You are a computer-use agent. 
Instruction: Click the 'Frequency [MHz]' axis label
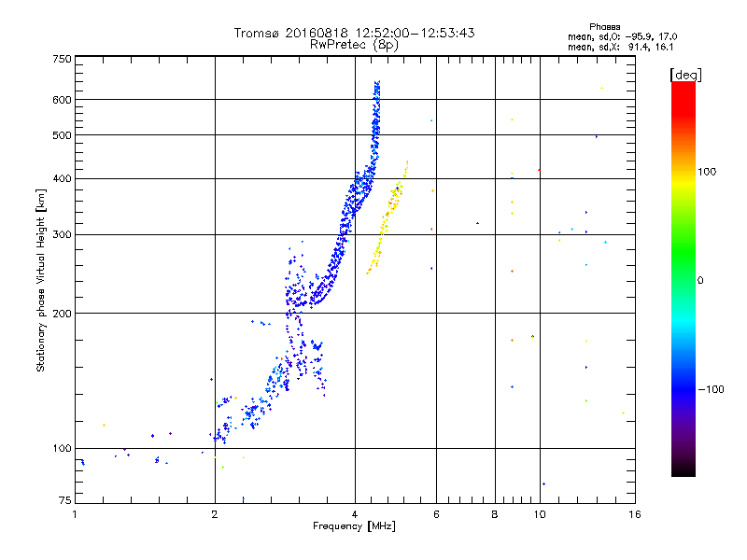click(354, 526)
